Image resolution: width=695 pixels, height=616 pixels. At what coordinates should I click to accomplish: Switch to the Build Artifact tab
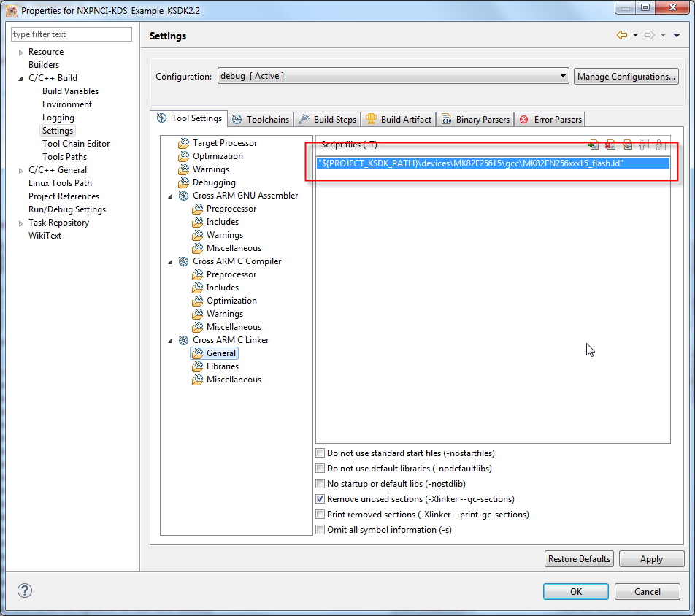coord(399,119)
